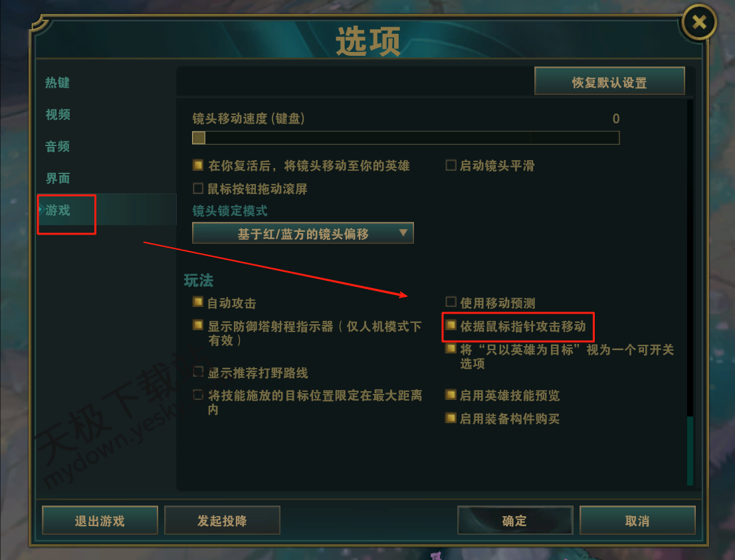Viewport: 735px width, 560px height.
Task: Toggle 启用装备构件购买 checkbox
Action: pyautogui.click(x=451, y=418)
